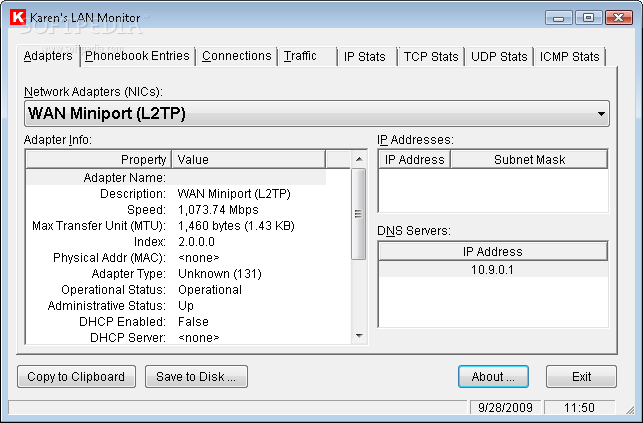Select the Administrative Status value Up
Screen dimensions: 643x423
tap(186, 306)
